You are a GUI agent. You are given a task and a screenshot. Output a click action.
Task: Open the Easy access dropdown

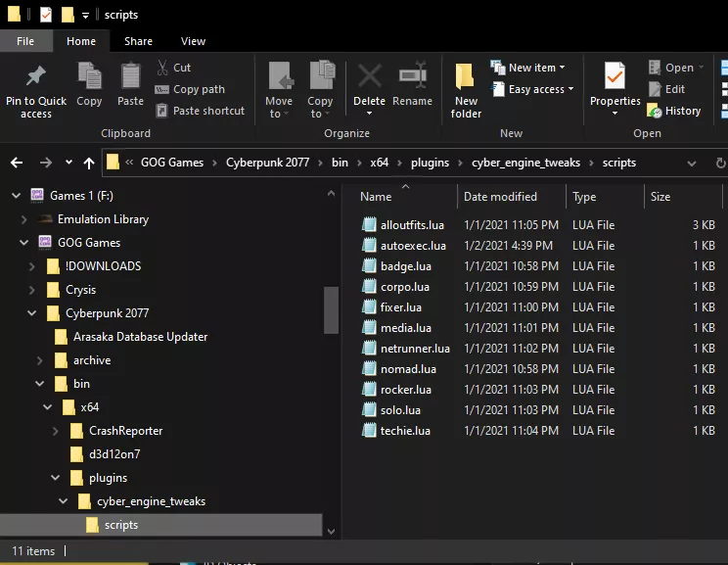tap(532, 89)
